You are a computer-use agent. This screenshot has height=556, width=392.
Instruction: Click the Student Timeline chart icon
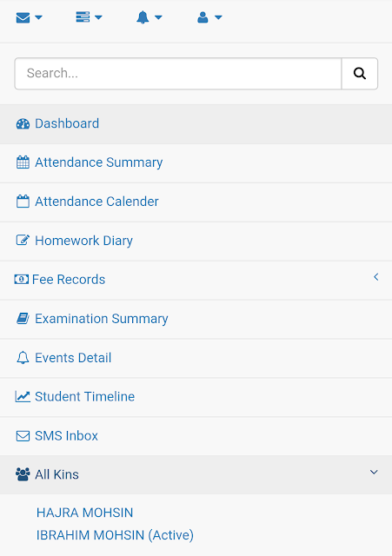click(x=23, y=396)
